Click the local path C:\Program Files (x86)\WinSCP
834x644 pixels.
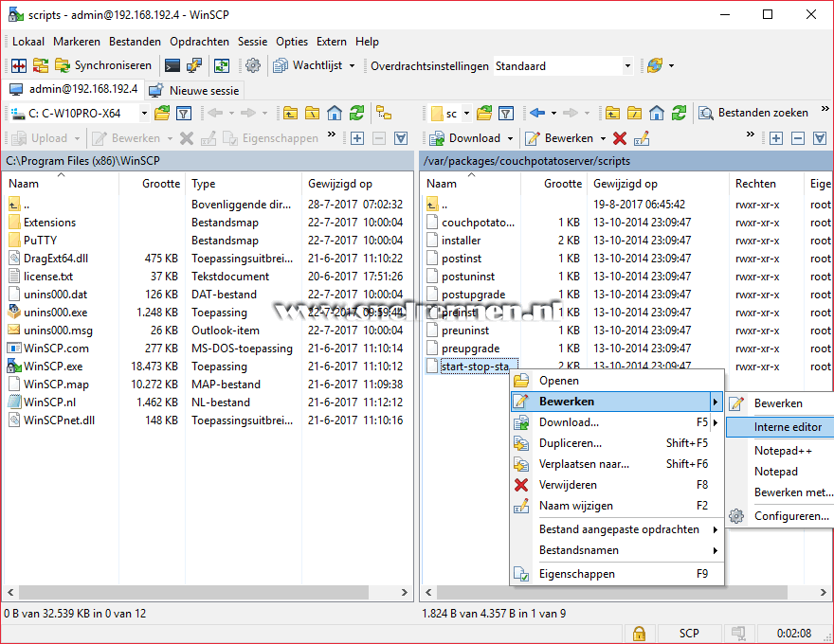(83, 160)
